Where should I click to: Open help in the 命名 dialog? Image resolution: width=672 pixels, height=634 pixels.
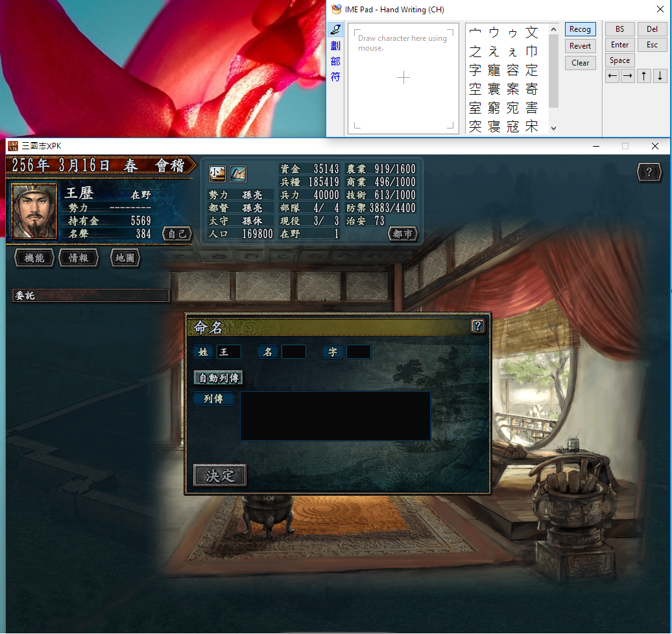point(477,326)
